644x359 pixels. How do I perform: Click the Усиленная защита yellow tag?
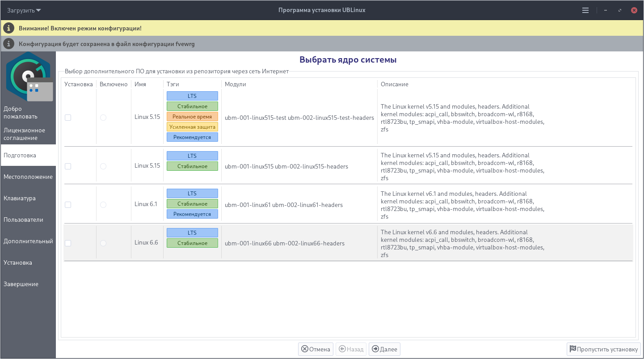tap(192, 127)
